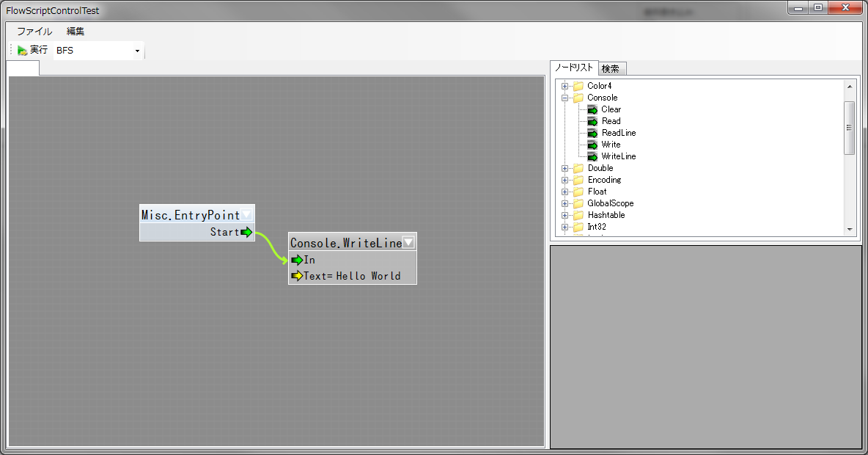Pick the ReadLine node icon
Viewport: 868px width, 455px height.
(x=592, y=133)
